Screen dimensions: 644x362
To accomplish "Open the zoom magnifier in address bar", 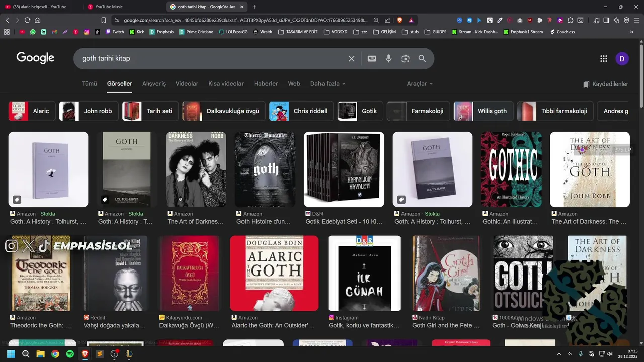I will pyautogui.click(x=376, y=20).
